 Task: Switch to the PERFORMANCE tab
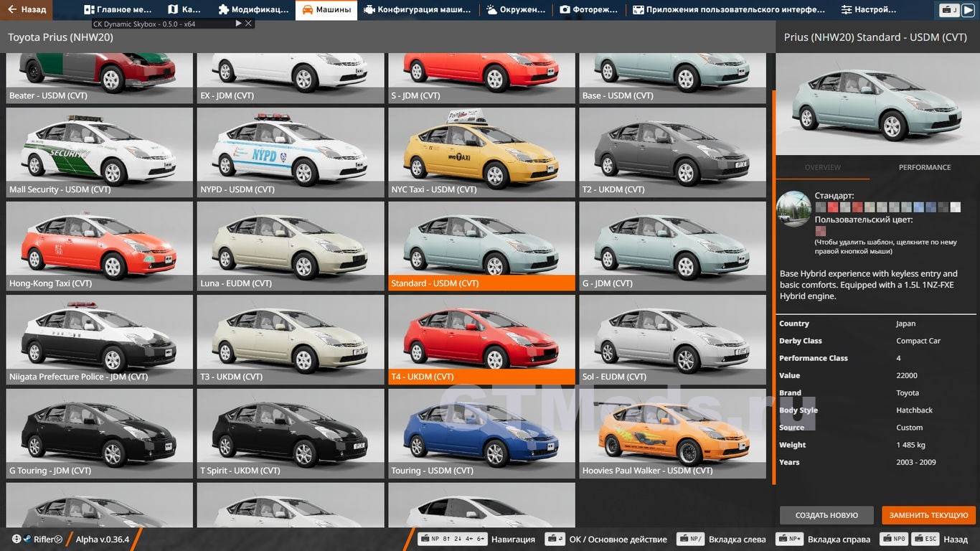[x=925, y=167]
